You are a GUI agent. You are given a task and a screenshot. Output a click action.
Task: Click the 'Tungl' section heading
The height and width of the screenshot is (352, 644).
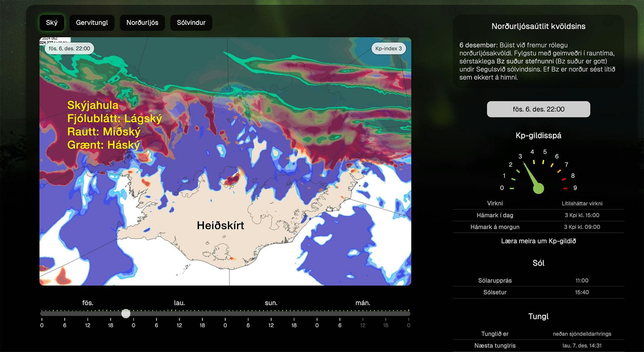[x=538, y=316]
